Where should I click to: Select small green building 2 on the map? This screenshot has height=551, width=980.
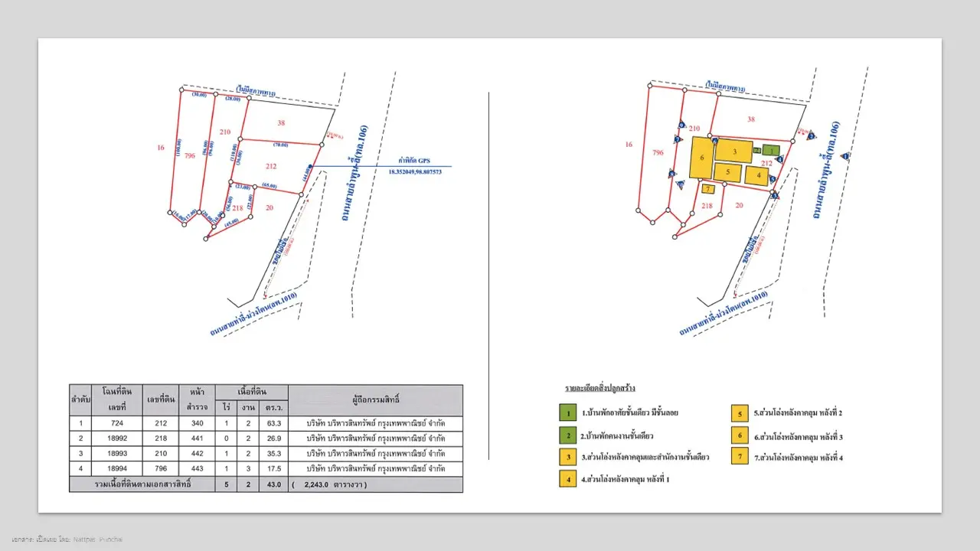click(x=757, y=150)
